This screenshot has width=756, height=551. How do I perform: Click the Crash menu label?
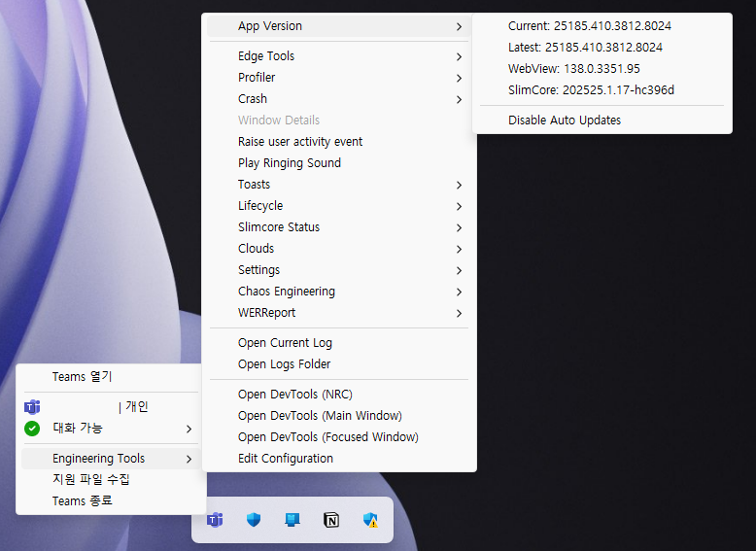click(253, 99)
